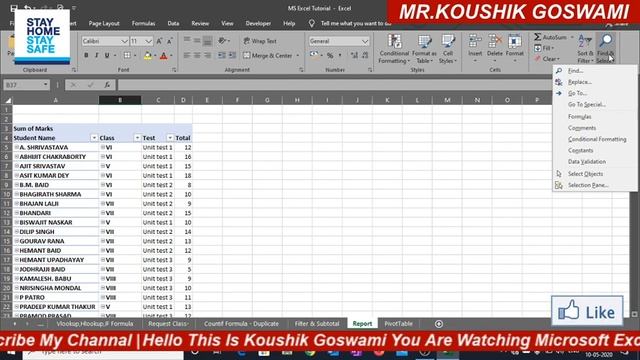640x360 pixels.
Task: Open Format as Table gallery
Action: coord(424,49)
